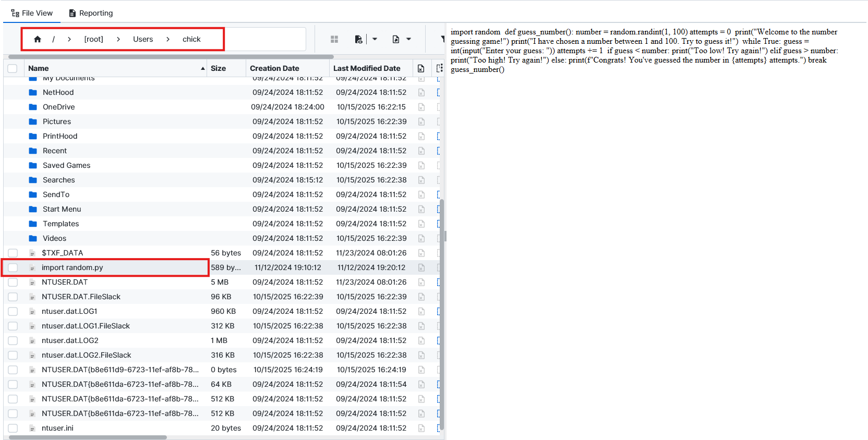Click the Pictures folder icon

point(33,121)
